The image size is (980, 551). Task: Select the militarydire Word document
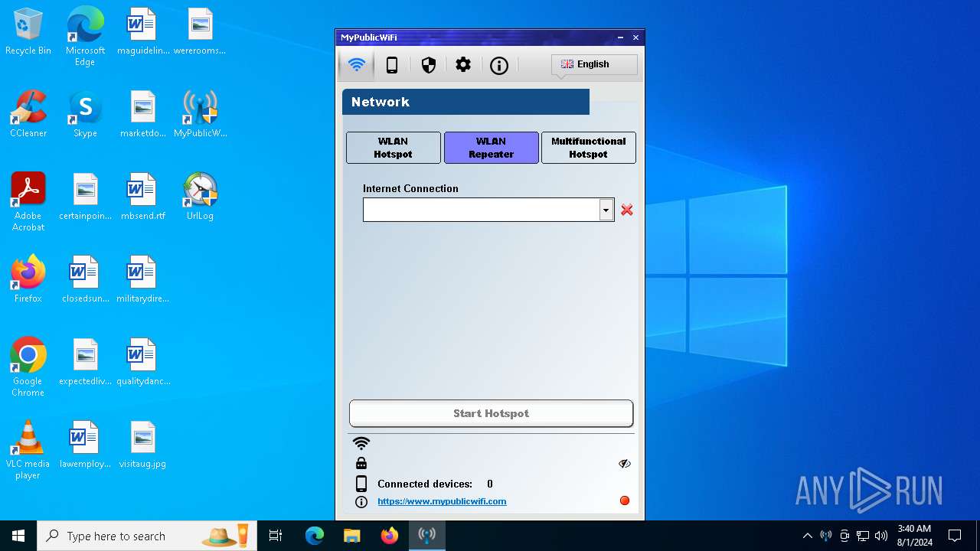point(142,279)
